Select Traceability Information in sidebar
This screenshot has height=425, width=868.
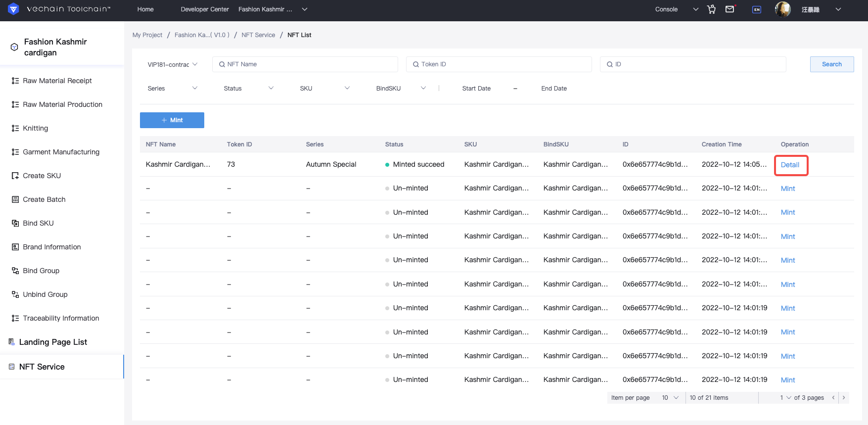click(x=62, y=318)
